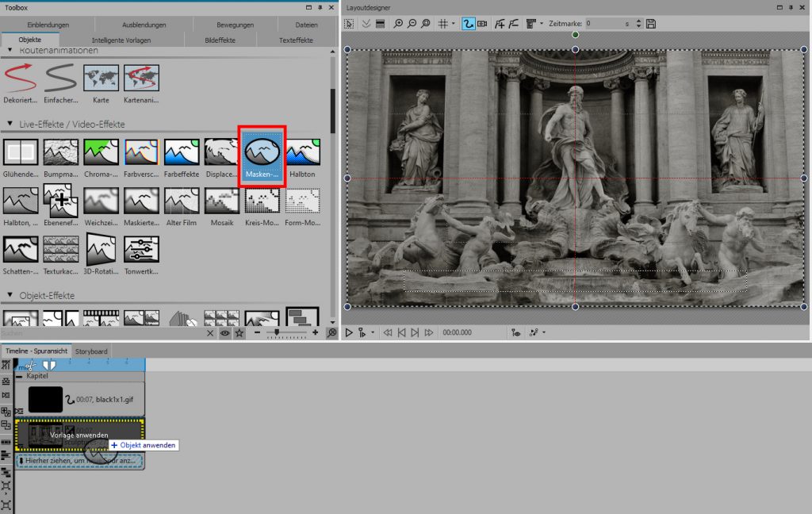Save the keyframe with the floppy disk icon
Screen dimensions: 812x514
pos(651,24)
